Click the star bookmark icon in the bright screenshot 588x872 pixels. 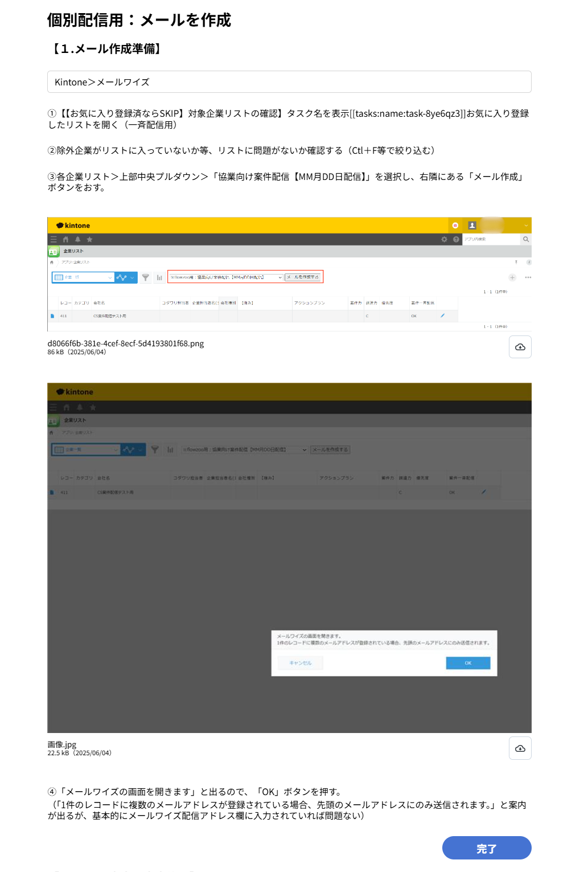click(x=89, y=240)
